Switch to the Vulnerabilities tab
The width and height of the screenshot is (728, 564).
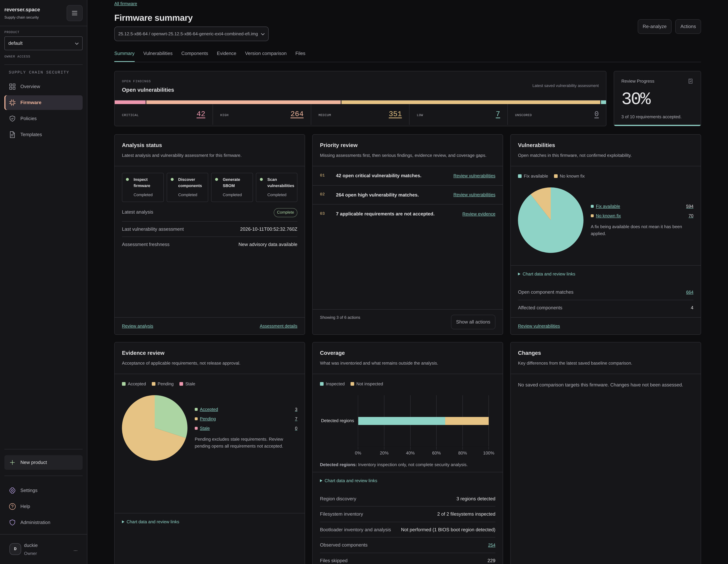[x=158, y=53]
